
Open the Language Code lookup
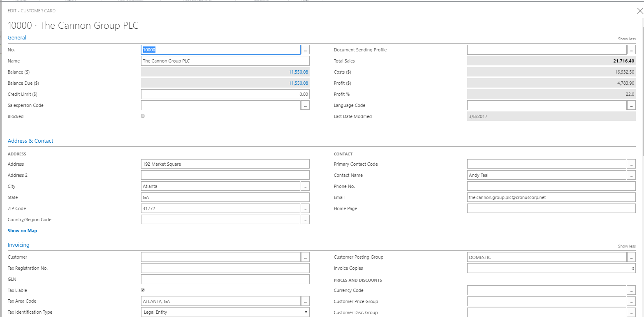tap(632, 105)
